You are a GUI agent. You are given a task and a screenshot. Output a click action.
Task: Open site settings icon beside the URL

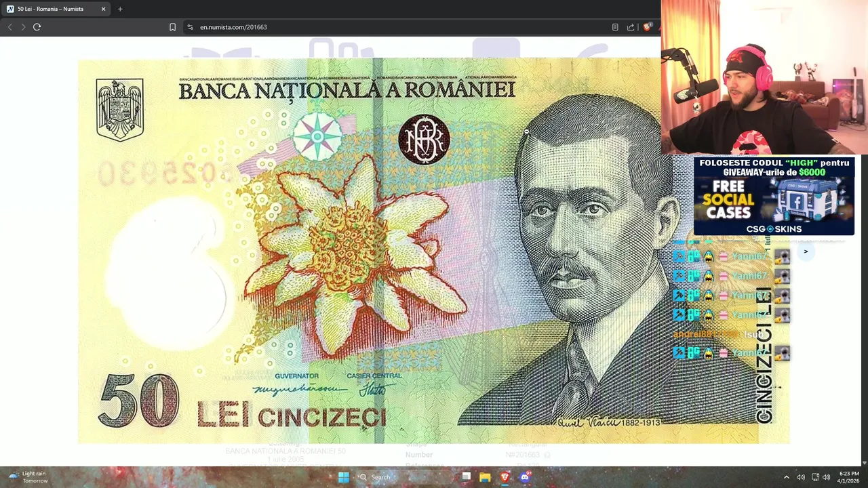190,27
